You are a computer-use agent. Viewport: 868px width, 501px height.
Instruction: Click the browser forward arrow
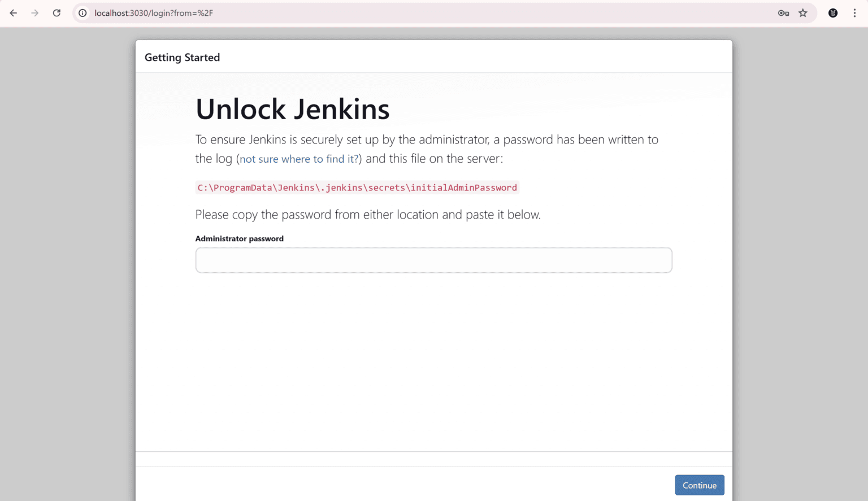pyautogui.click(x=35, y=13)
